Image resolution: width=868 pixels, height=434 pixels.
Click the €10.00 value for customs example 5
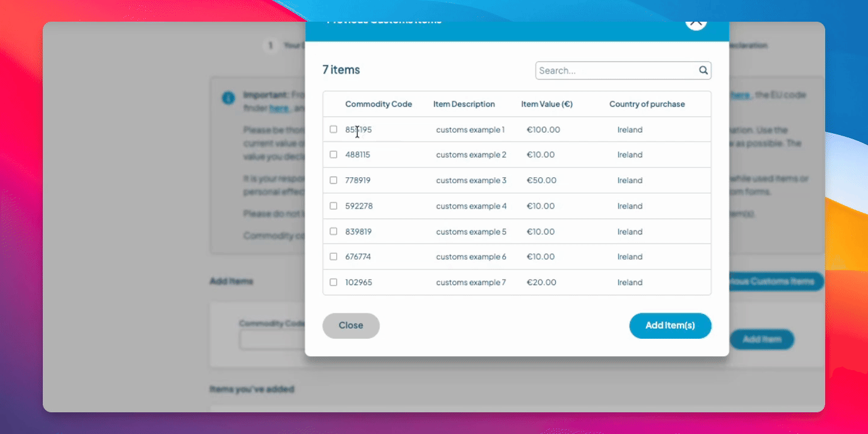[541, 231]
